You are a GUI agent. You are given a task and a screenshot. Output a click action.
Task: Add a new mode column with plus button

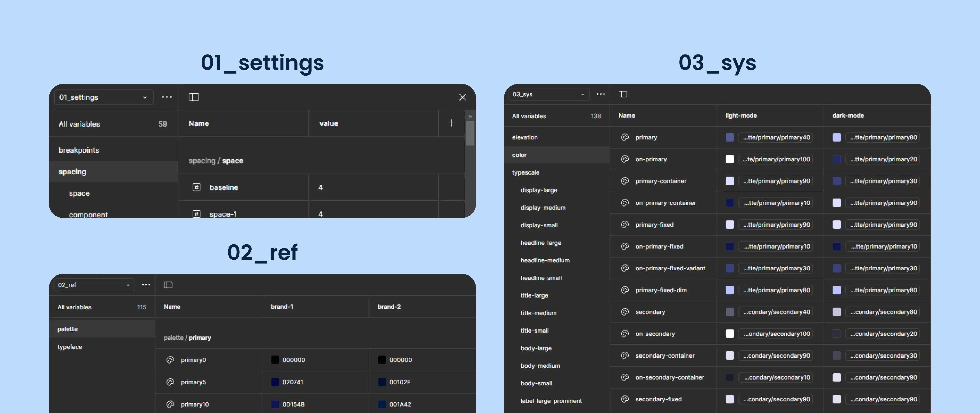pos(451,123)
